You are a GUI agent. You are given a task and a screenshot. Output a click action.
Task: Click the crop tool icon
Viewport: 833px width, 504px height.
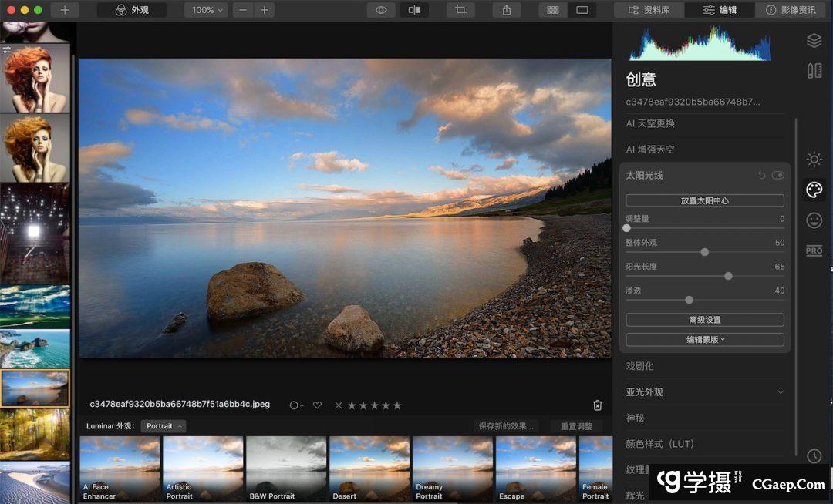(460, 10)
